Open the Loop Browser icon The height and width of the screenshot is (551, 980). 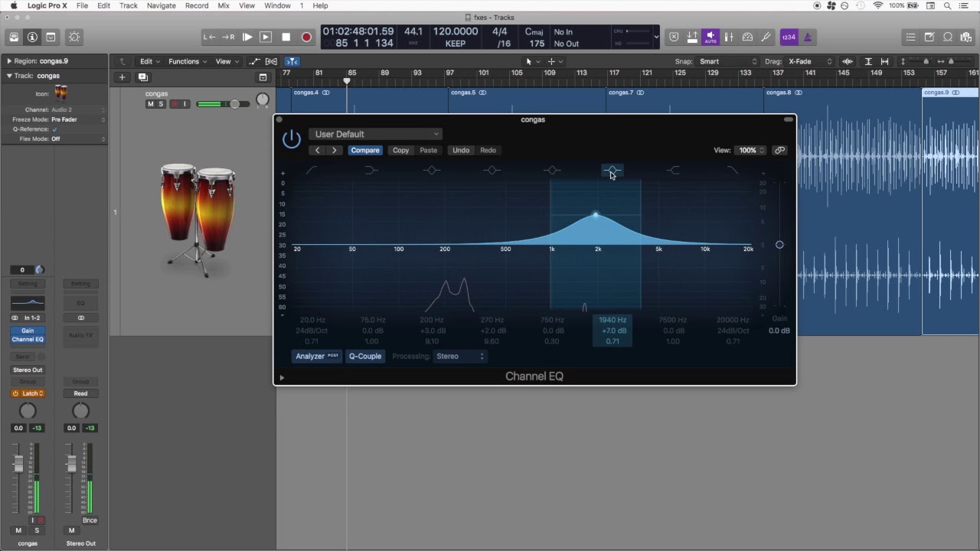(x=948, y=37)
